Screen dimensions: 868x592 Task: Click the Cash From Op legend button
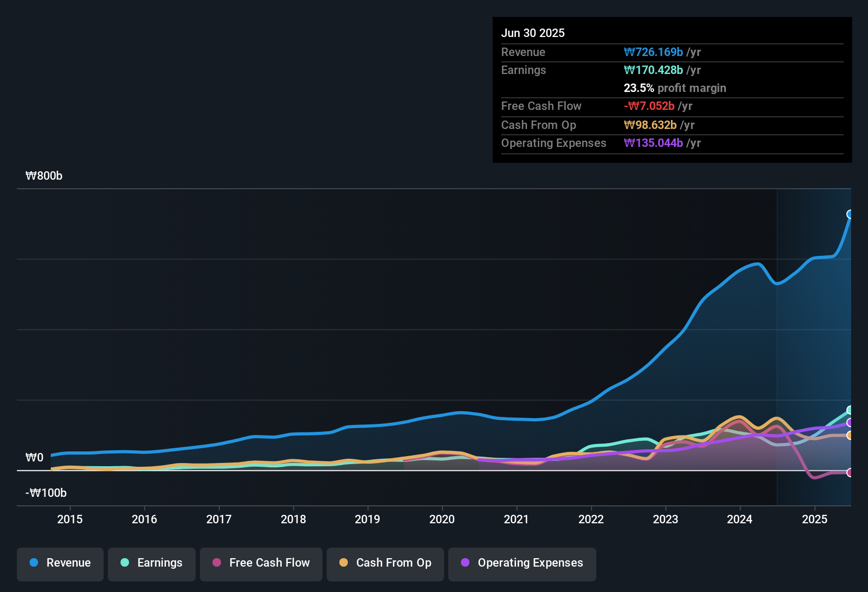click(x=385, y=563)
